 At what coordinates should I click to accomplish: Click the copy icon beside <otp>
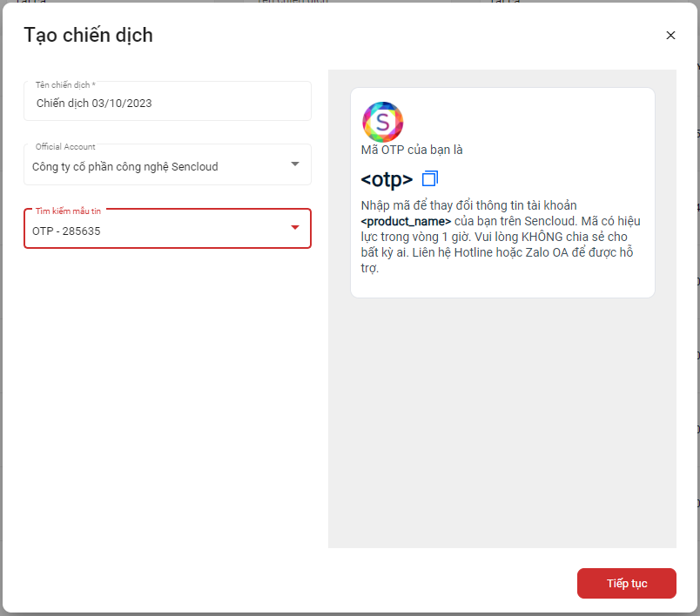pyautogui.click(x=430, y=179)
